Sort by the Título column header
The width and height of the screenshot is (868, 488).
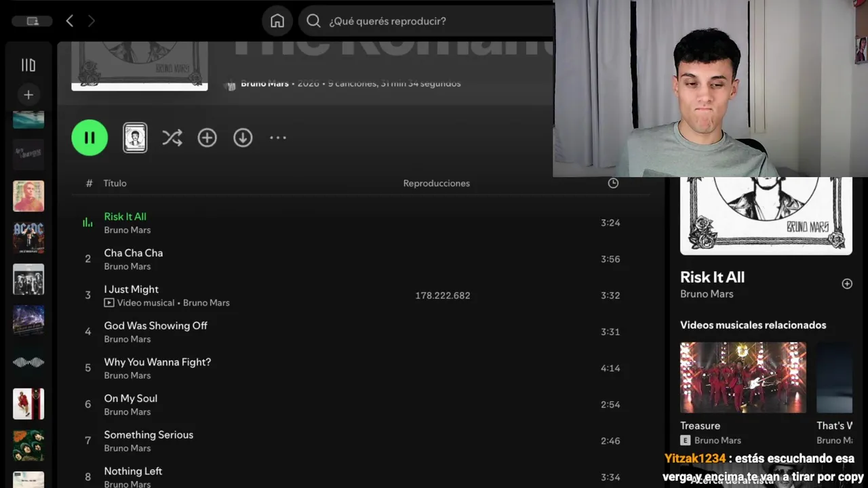tap(115, 183)
